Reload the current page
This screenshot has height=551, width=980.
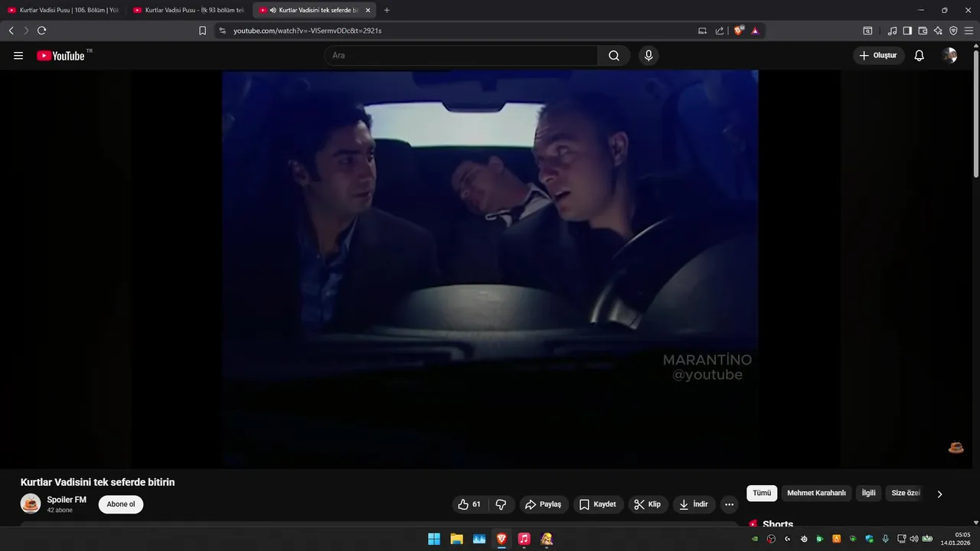[x=42, y=31]
